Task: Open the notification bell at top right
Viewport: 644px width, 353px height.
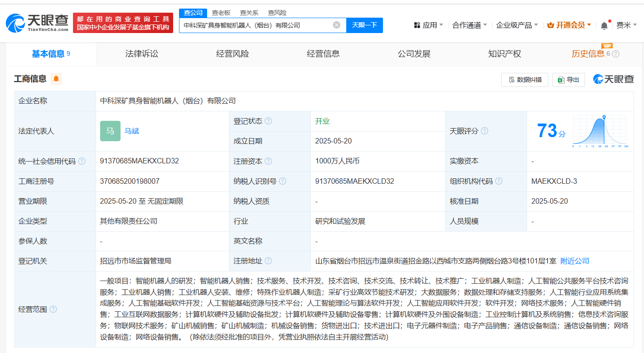Action: pos(604,25)
